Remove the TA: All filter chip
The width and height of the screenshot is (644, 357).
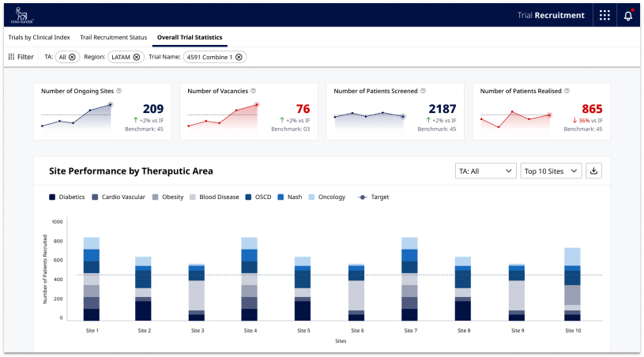point(72,57)
